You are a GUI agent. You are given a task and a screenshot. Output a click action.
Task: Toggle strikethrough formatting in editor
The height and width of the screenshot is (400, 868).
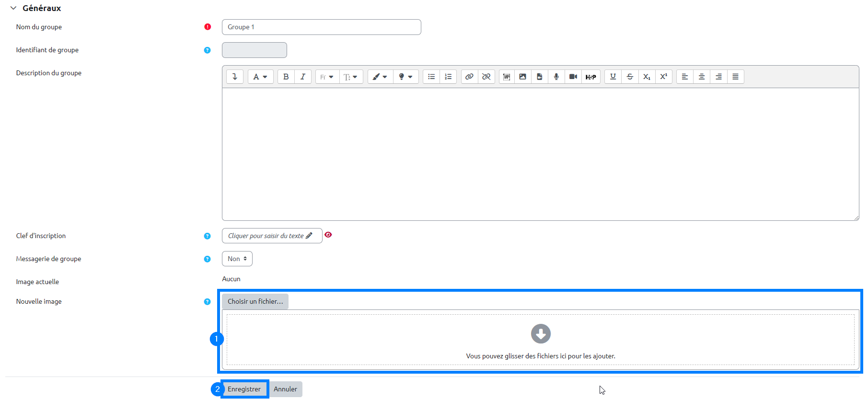pos(630,77)
